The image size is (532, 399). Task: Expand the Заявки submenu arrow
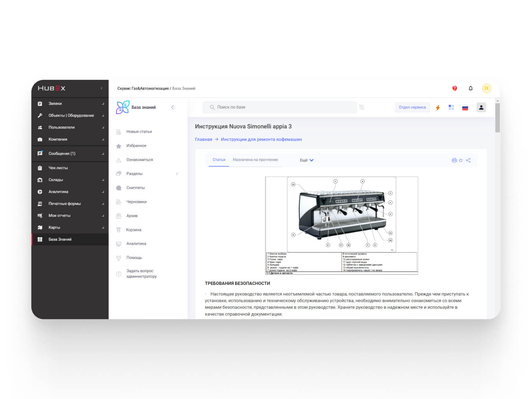point(103,104)
